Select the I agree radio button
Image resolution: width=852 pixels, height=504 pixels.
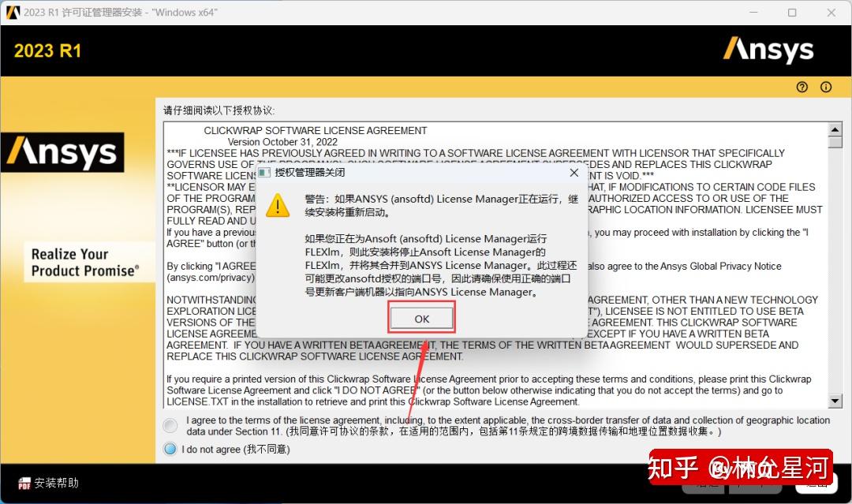(170, 425)
